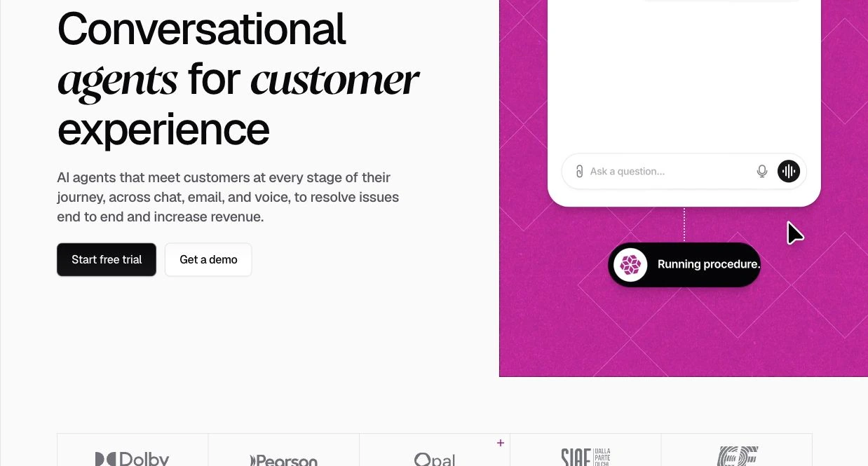Click the Running procedure status pill

[x=684, y=265]
